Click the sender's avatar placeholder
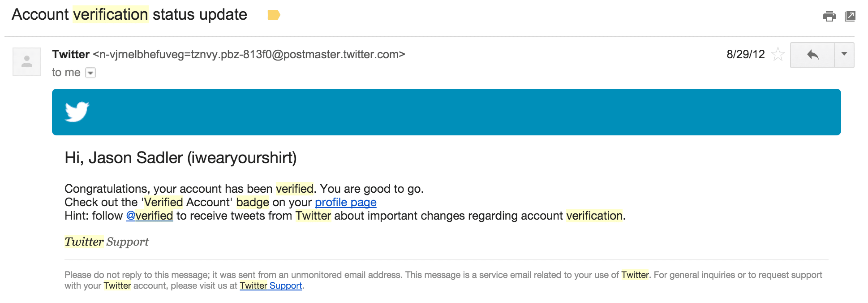 click(x=27, y=61)
